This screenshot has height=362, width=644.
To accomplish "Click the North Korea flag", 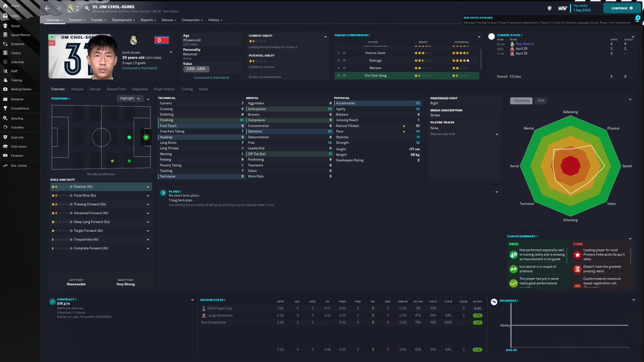I will point(162,40).
